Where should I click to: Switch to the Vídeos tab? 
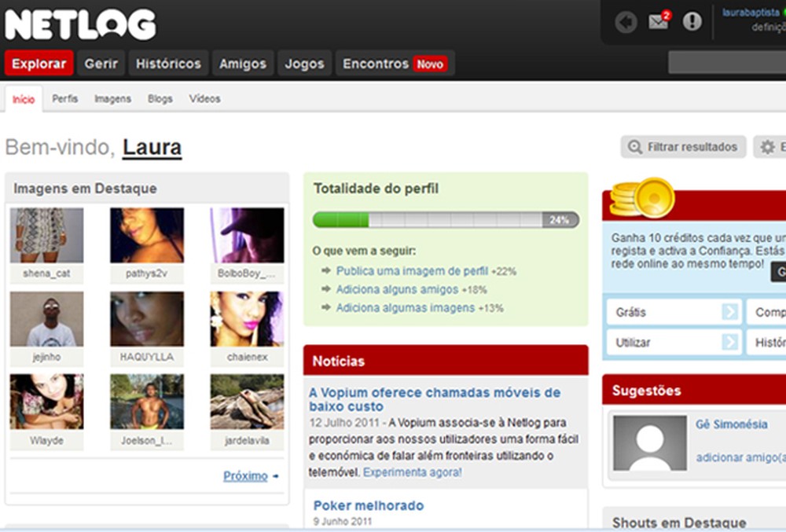click(204, 99)
